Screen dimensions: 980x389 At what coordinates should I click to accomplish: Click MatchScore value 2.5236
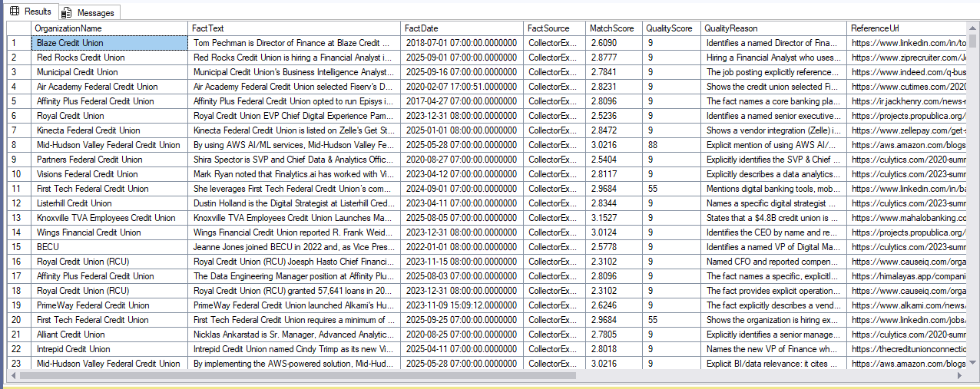pos(614,116)
